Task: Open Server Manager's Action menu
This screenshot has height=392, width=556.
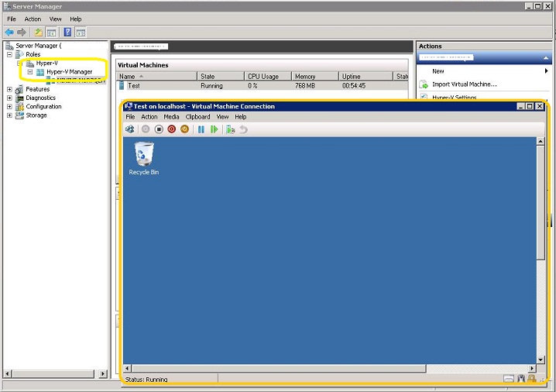Action: click(x=33, y=19)
